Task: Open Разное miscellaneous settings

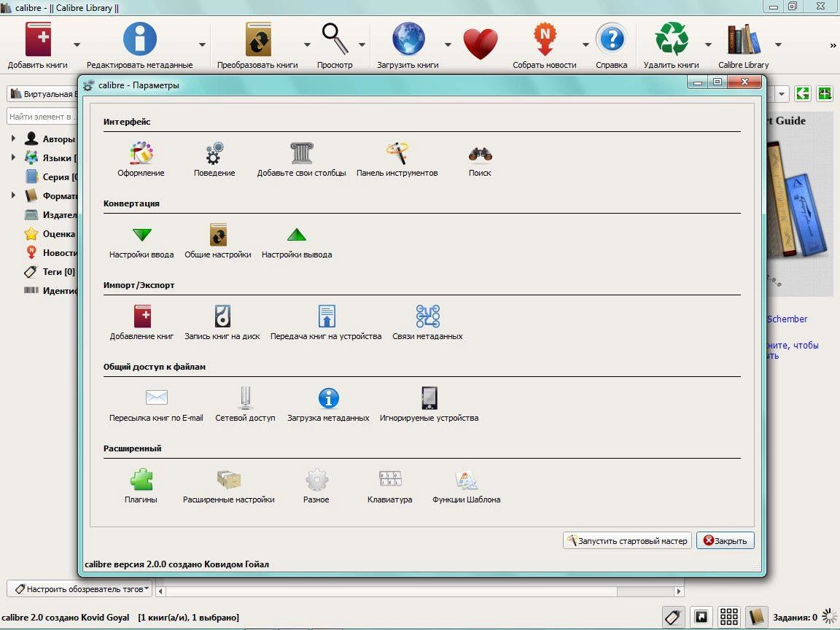Action: tap(316, 486)
